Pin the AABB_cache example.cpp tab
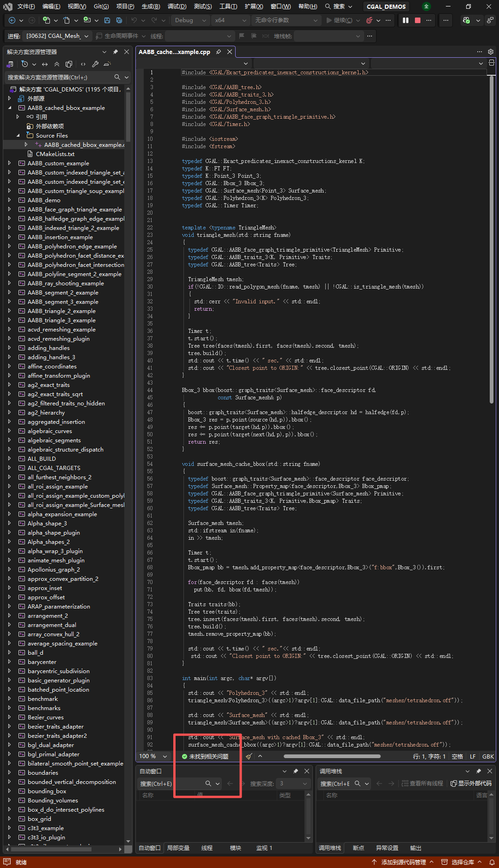 [x=219, y=52]
